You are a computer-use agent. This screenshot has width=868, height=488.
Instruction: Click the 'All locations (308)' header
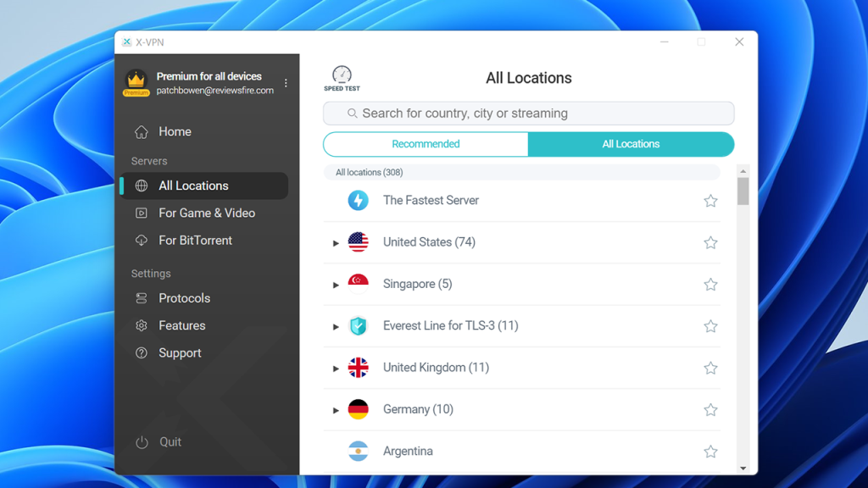pyautogui.click(x=521, y=172)
